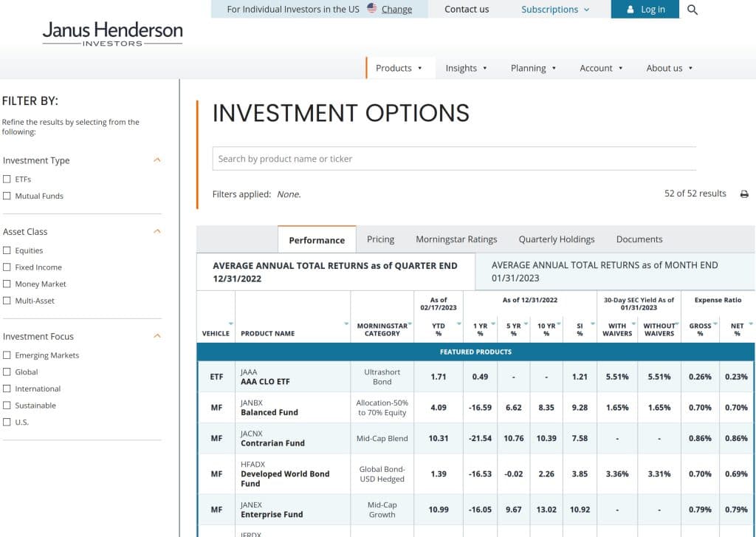This screenshot has width=756, height=537.
Task: Tick the Emerging Markets checkbox
Action: 7,355
